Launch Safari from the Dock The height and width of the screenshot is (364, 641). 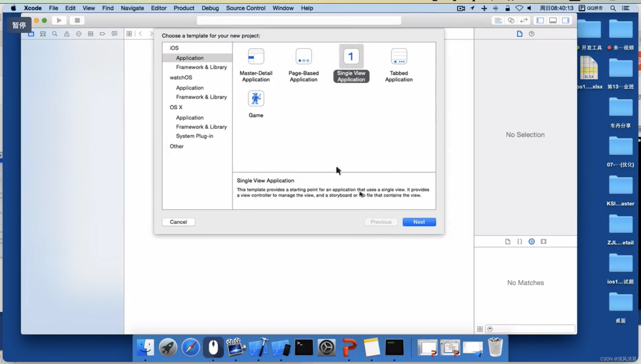point(190,347)
